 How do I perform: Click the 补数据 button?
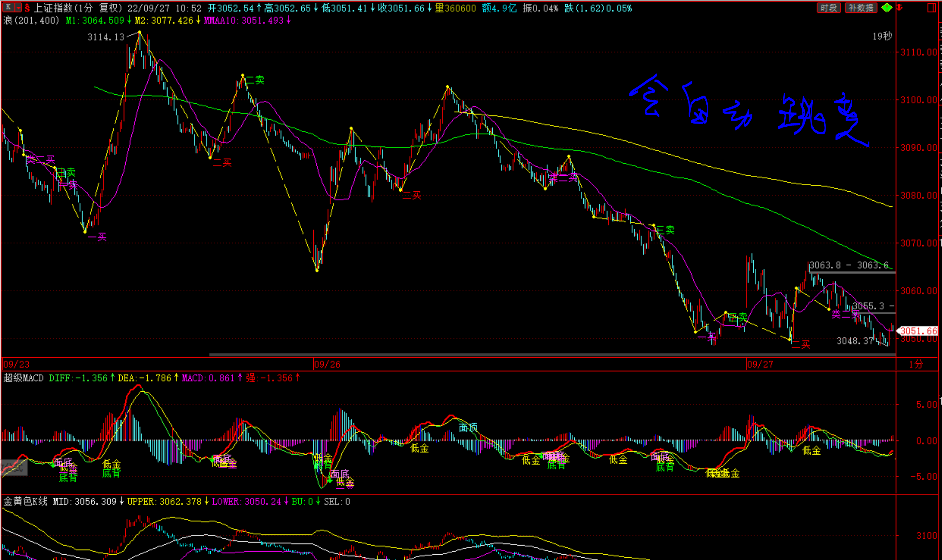[861, 7]
